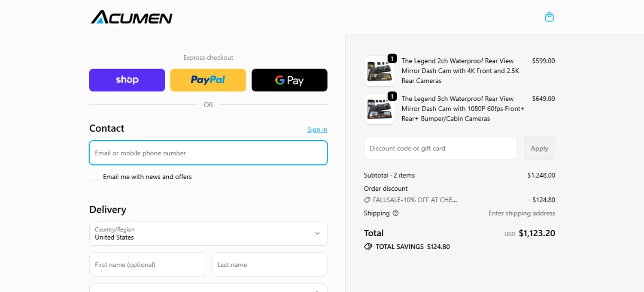The image size is (644, 292).
Task: Click the Legend 2ch dash cam thumbnail
Action: 380,71
